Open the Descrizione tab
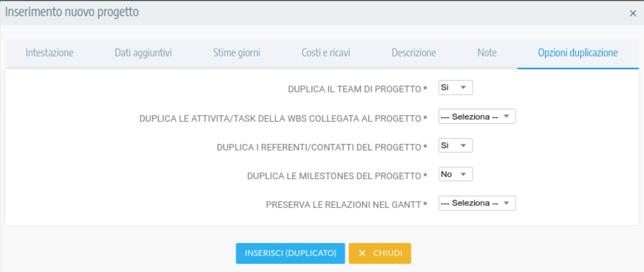 [x=413, y=53]
